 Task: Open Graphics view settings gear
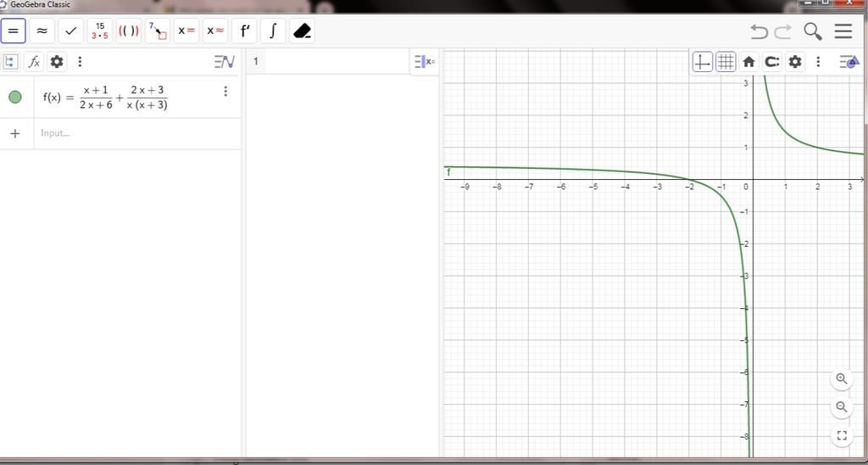[795, 62]
